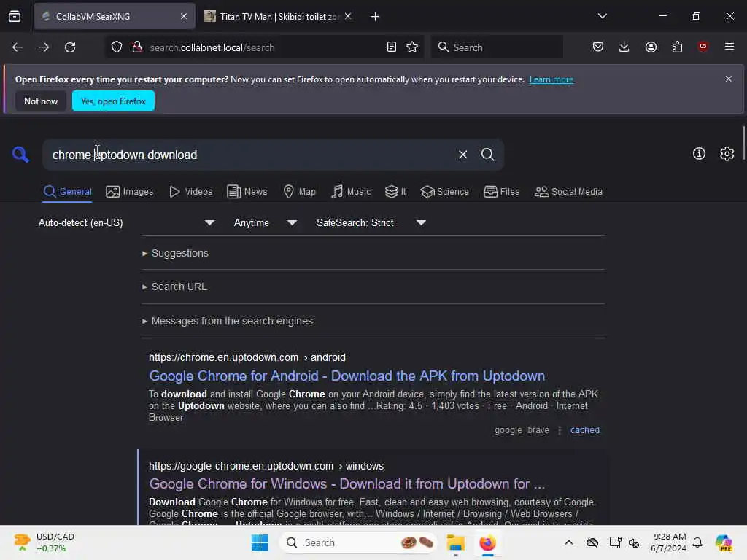Bookmark this page with the star icon
Image resolution: width=747 pixels, height=560 pixels.
click(412, 47)
